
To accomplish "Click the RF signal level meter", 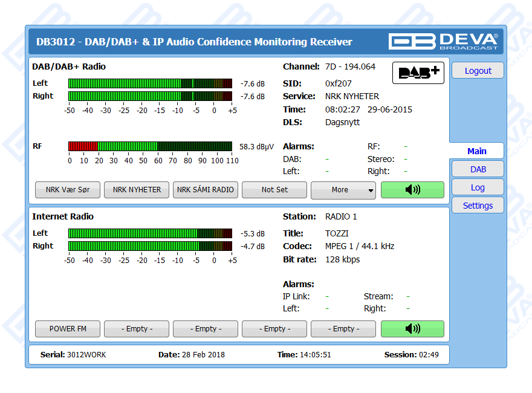I will click(150, 146).
